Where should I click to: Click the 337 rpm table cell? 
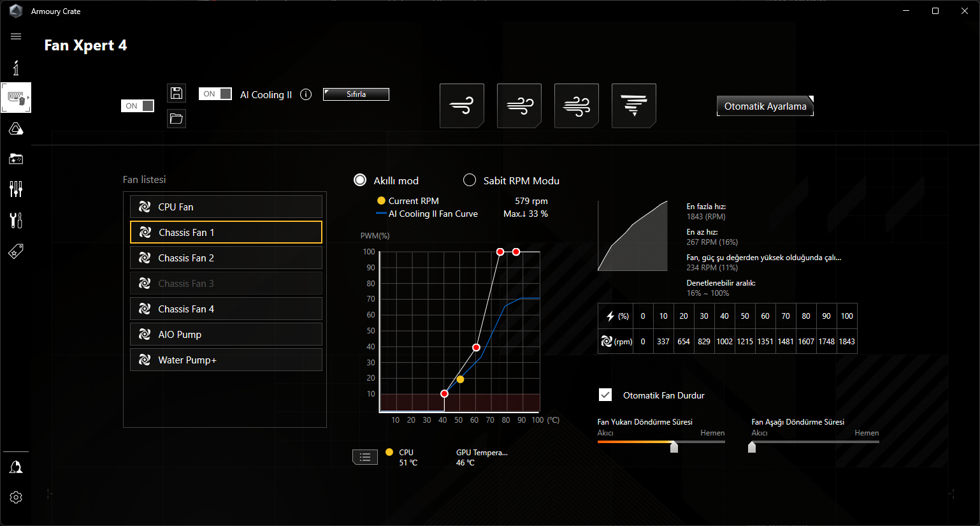663,341
